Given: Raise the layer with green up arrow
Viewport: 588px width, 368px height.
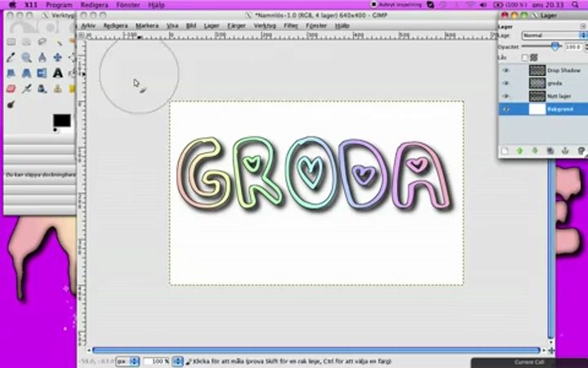Looking at the screenshot, I should 519,151.
